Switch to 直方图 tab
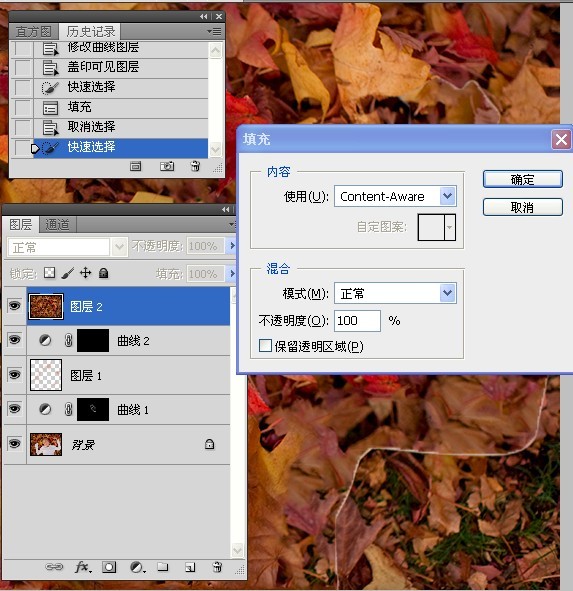573x591 pixels. pos(34,32)
